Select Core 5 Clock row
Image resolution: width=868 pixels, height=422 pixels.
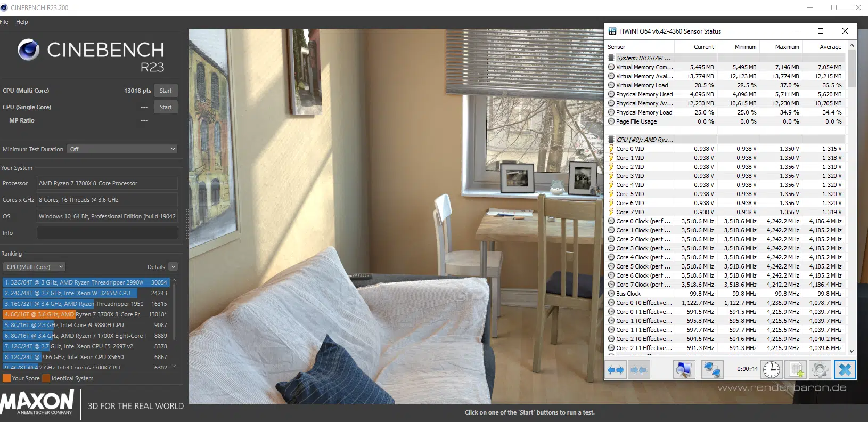[x=726, y=266]
